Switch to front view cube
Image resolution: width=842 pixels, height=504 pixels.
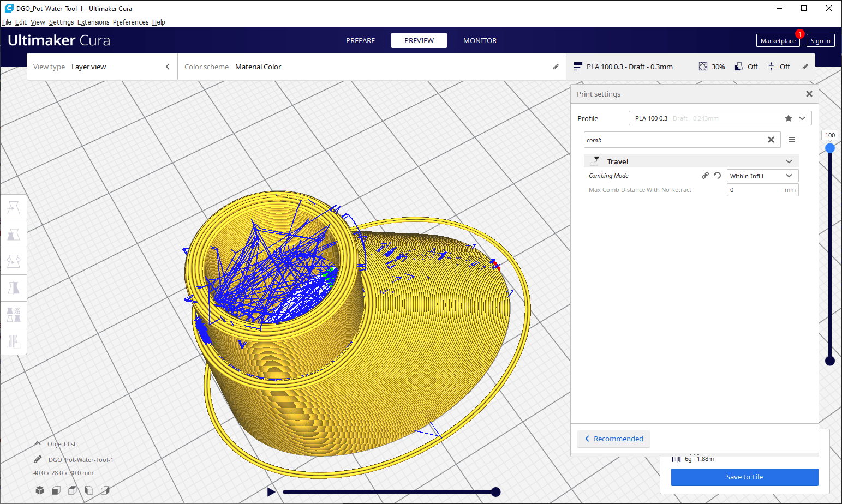pos(56,490)
